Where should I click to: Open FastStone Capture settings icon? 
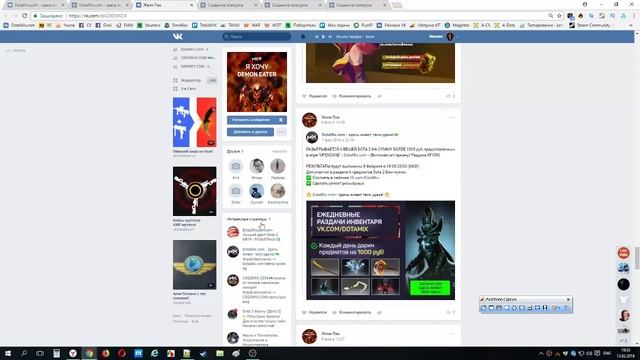click(x=567, y=307)
